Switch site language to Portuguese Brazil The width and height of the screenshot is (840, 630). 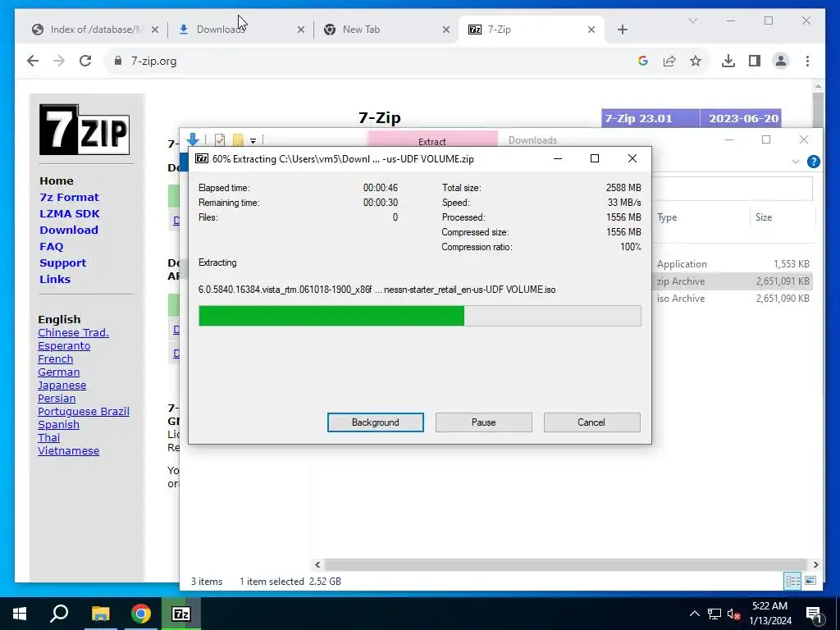coord(84,412)
